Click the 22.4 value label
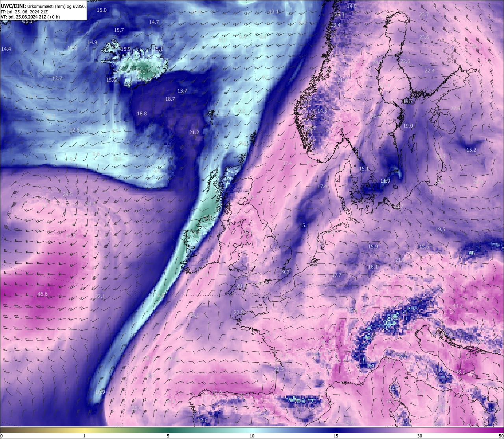504x439 pixels. click(x=430, y=70)
